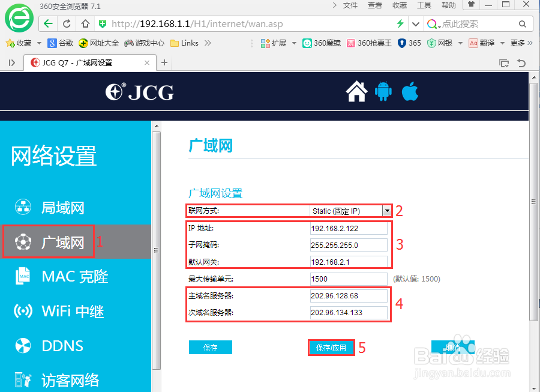Screen dimensions: 540x392
Task: Click the Apple icon in the router header
Action: (x=410, y=91)
